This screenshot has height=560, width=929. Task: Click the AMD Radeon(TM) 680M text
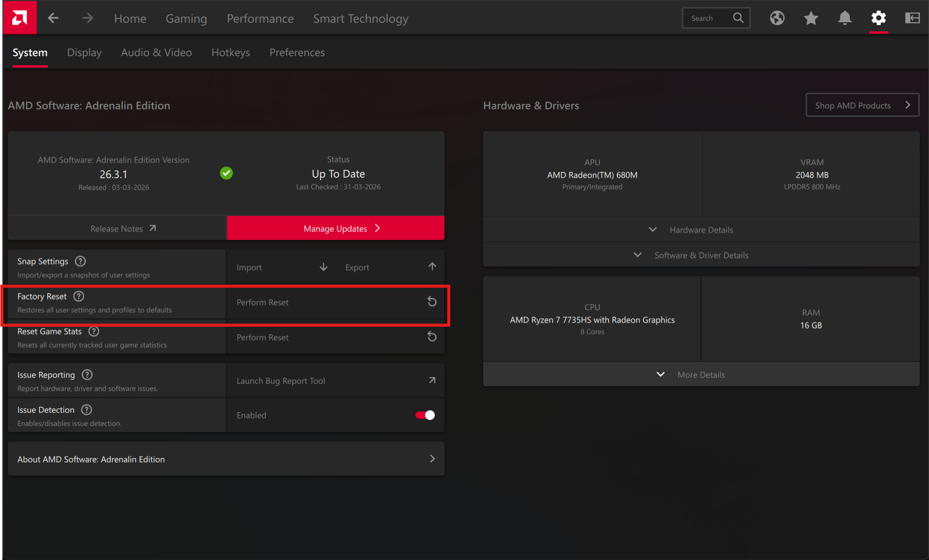[592, 175]
